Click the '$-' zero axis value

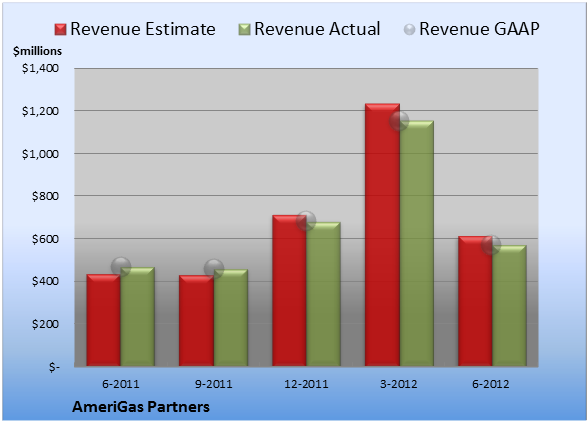54,367
